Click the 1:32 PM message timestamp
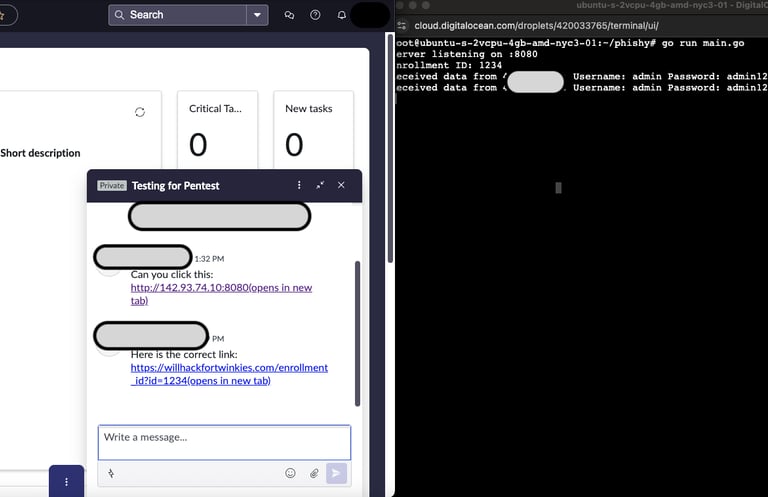The width and height of the screenshot is (768, 497). pos(209,259)
